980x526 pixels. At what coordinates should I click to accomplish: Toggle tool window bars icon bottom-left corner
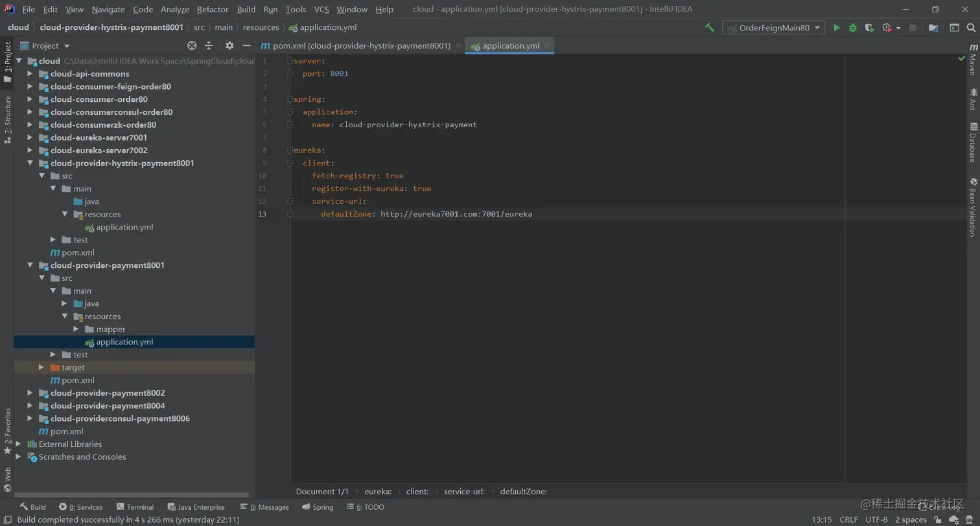[x=7, y=520]
